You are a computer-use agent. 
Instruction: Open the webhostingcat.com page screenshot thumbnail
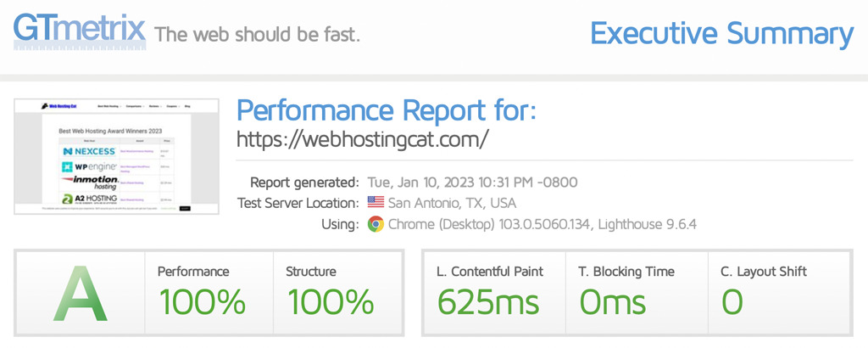tap(116, 156)
